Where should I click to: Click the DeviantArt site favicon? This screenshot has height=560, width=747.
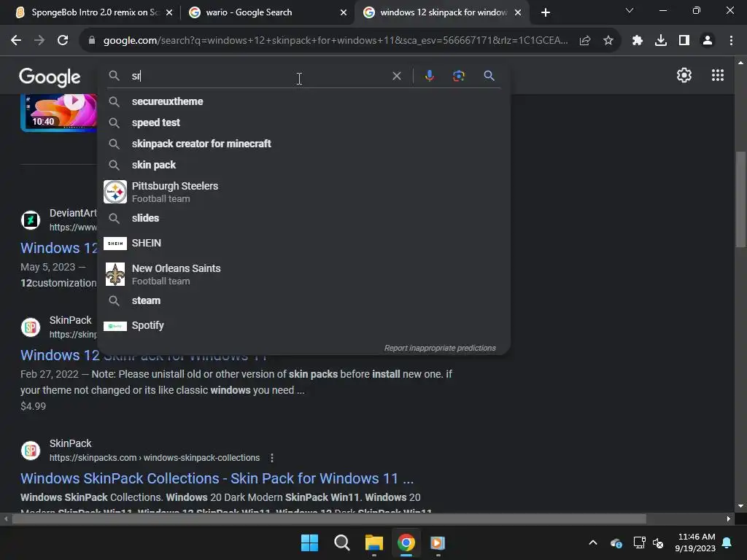coord(31,220)
